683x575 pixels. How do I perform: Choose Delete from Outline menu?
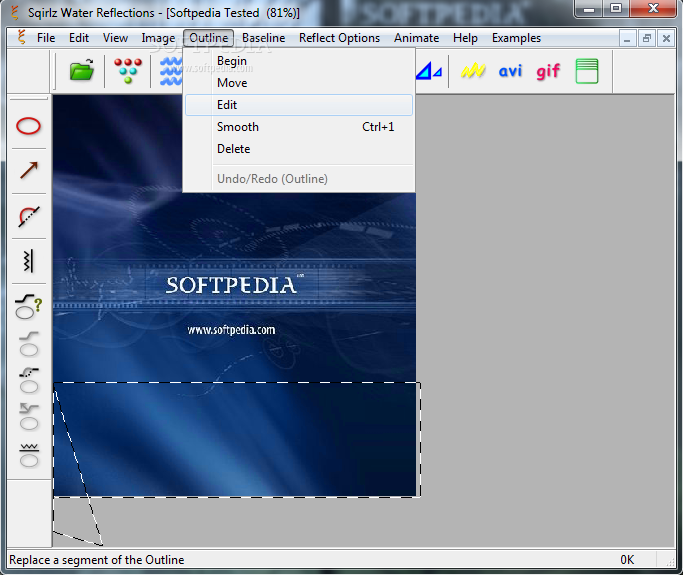click(x=299, y=149)
